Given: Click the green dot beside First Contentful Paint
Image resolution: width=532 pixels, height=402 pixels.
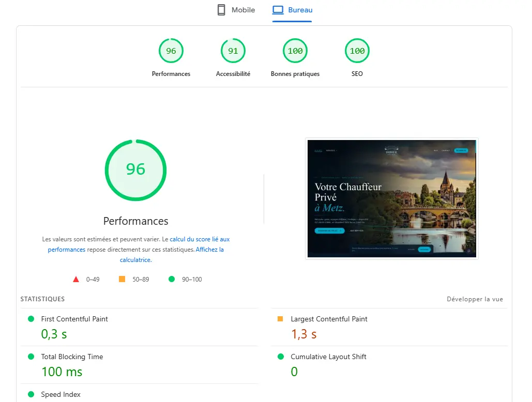Looking at the screenshot, I should click(31, 319).
